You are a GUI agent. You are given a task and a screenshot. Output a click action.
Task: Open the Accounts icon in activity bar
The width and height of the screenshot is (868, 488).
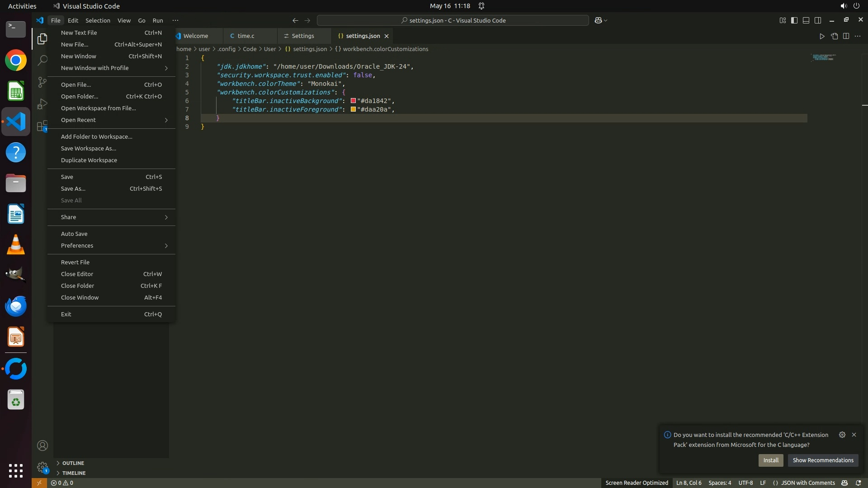(42, 446)
